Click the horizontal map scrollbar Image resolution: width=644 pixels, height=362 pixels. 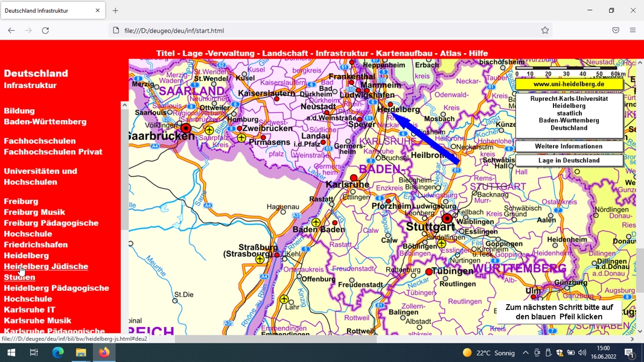click(x=276, y=339)
